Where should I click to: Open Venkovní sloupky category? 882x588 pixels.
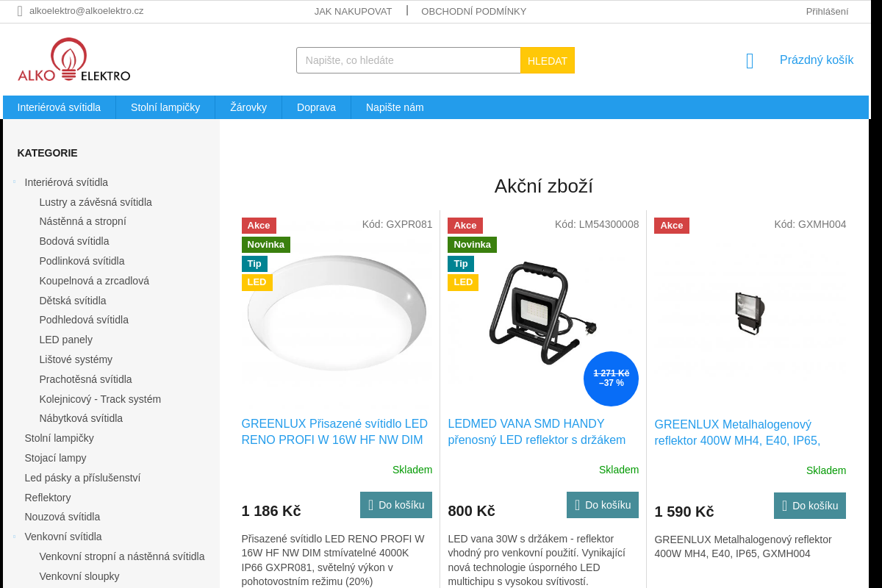(x=79, y=576)
